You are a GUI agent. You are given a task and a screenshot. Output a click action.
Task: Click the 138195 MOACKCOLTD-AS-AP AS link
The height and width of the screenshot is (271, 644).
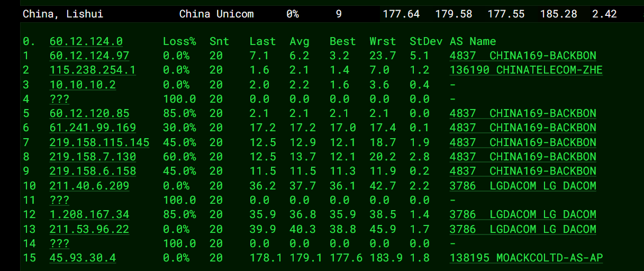[526, 258]
